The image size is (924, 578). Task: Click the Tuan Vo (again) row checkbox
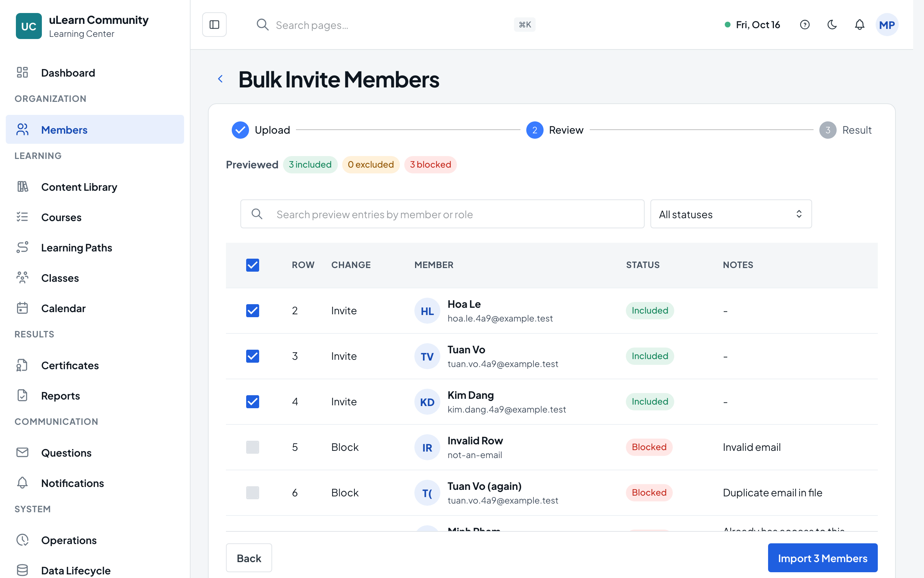[x=252, y=492]
